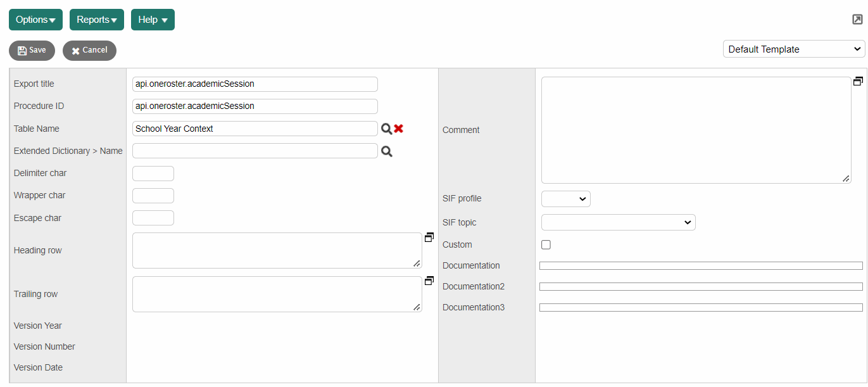Click the expand screen icon in top-right corner

tap(857, 20)
